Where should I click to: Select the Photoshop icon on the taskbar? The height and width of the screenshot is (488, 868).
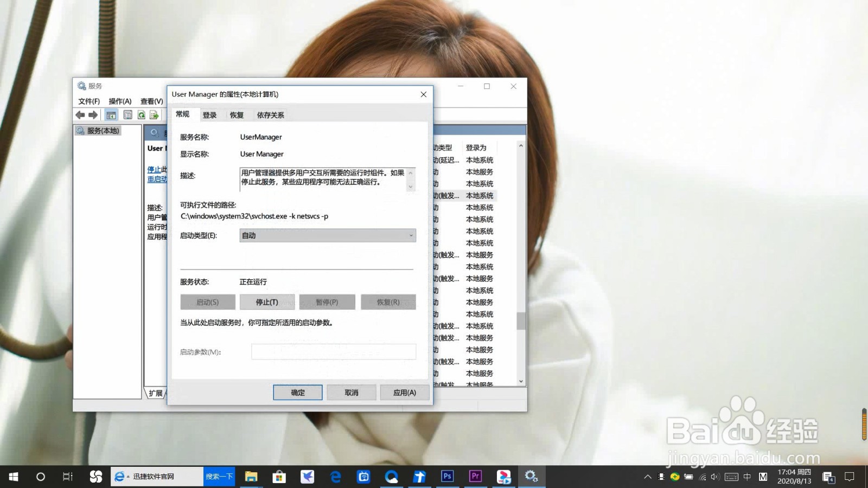pos(448,476)
